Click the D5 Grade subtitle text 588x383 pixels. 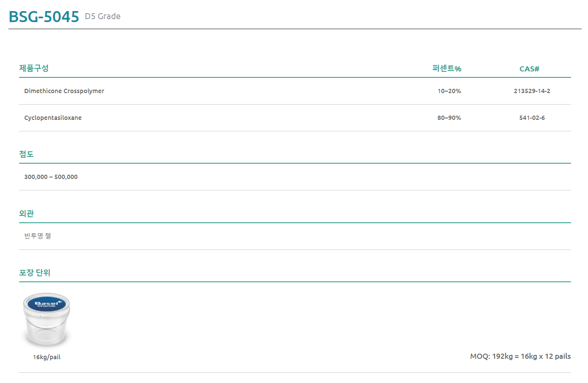[x=103, y=16]
